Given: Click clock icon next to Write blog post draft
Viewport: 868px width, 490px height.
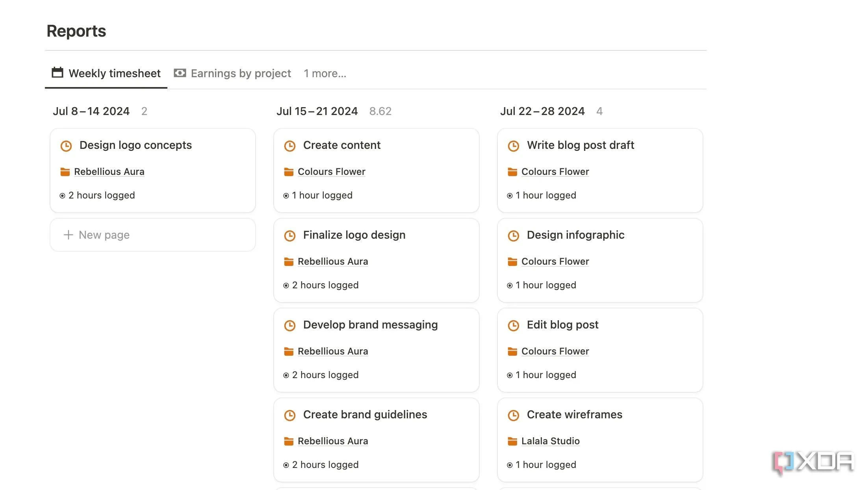Looking at the screenshot, I should 514,146.
